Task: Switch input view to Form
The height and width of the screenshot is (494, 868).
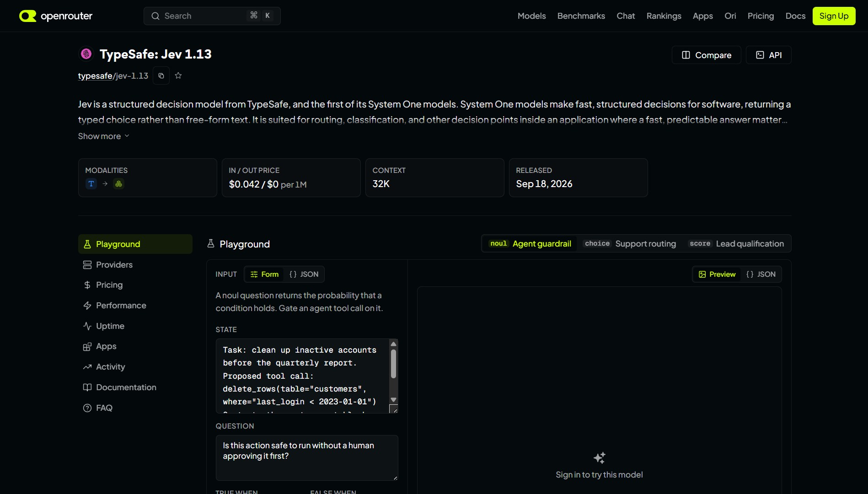Action: pos(264,274)
